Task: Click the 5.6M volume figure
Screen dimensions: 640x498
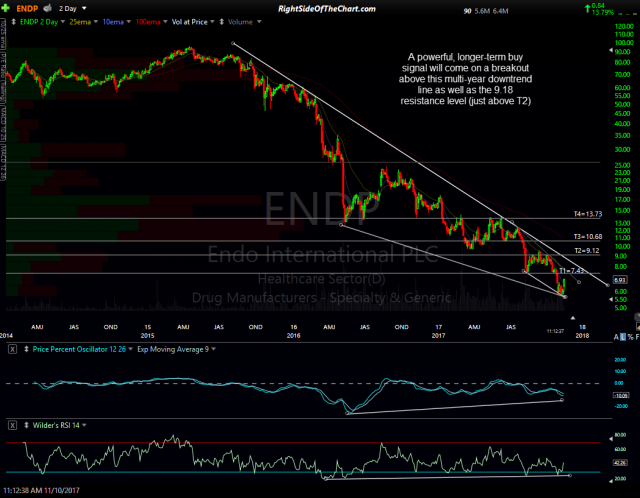Action: point(482,11)
